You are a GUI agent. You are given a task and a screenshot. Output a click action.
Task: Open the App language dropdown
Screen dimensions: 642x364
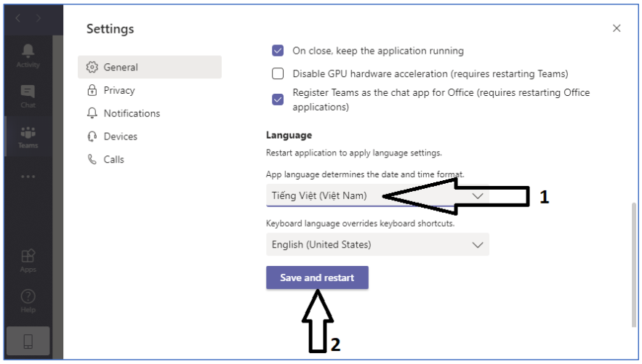point(377,195)
